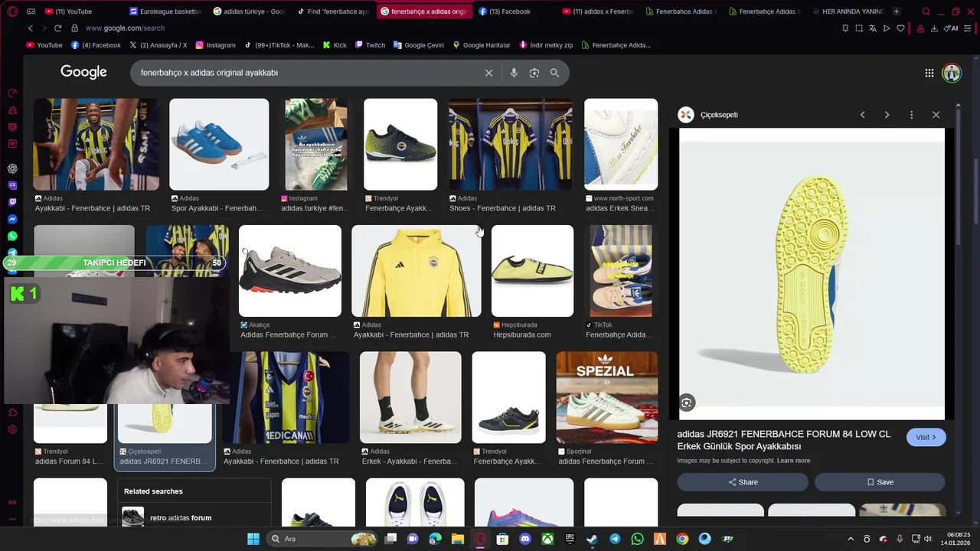This screenshot has width=980, height=551.
Task: Open the Google account avatar menu
Action: [952, 73]
